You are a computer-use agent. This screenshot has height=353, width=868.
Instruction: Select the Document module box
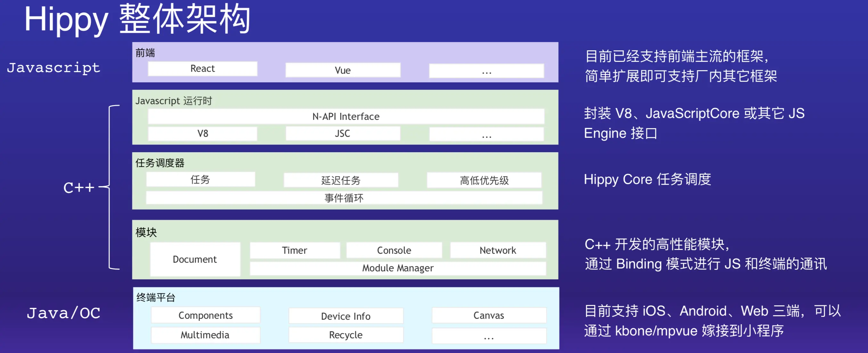195,259
